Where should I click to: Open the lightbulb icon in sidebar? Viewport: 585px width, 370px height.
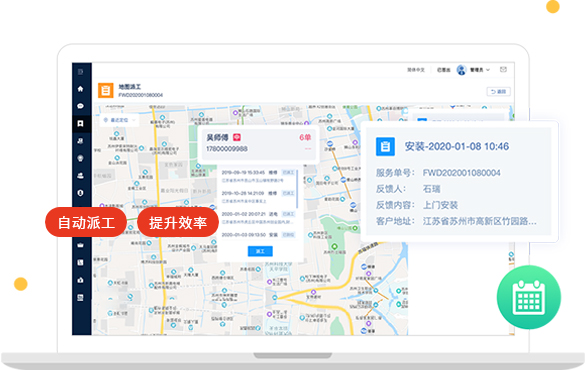click(81, 159)
